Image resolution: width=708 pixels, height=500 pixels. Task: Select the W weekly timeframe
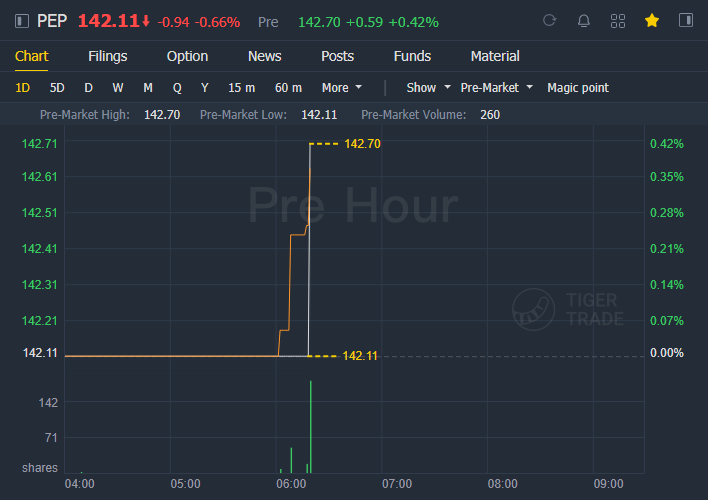click(118, 88)
